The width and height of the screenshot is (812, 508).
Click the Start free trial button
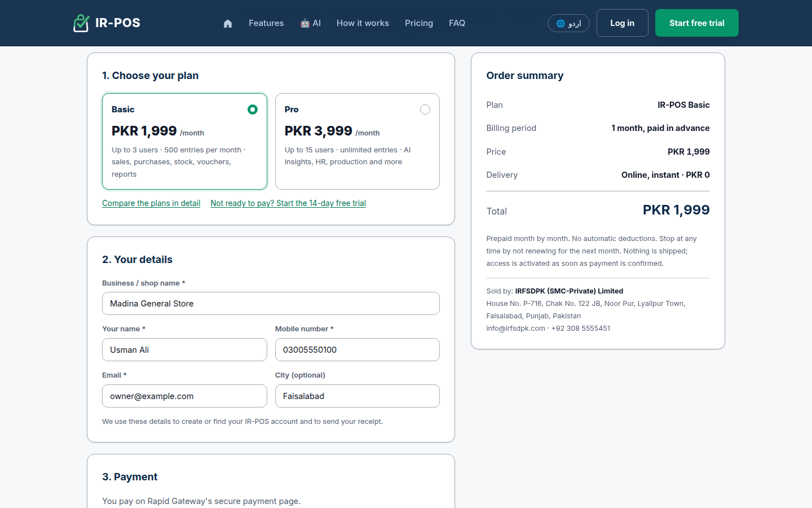(697, 23)
